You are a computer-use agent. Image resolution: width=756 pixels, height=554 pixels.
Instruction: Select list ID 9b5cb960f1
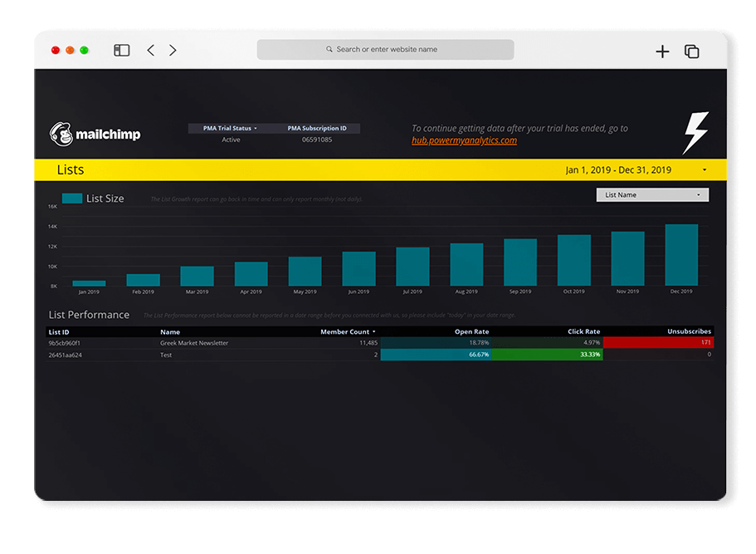click(64, 343)
